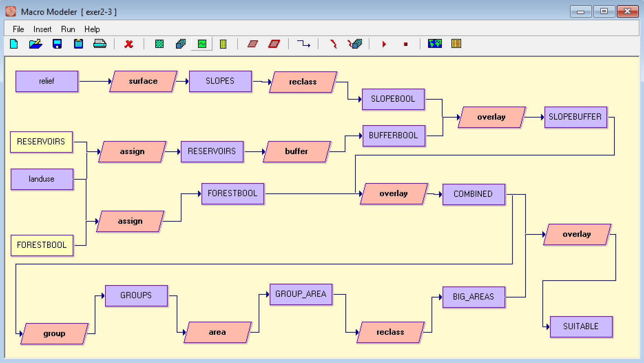This screenshot has width=644, height=363.
Task: Click the New model icon
Action: (14, 44)
